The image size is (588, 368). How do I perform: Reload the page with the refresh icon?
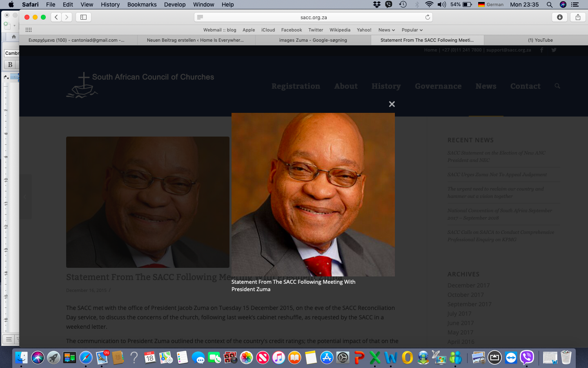coord(428,17)
